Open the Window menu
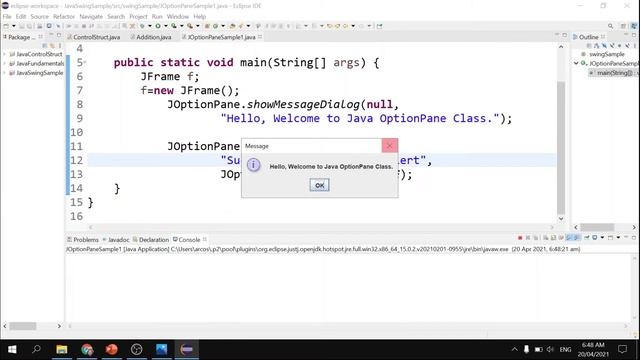The image size is (640, 360). [x=178, y=17]
